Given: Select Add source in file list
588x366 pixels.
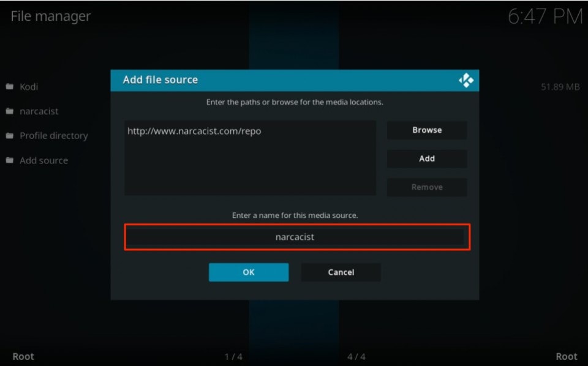Looking at the screenshot, I should pyautogui.click(x=44, y=161).
